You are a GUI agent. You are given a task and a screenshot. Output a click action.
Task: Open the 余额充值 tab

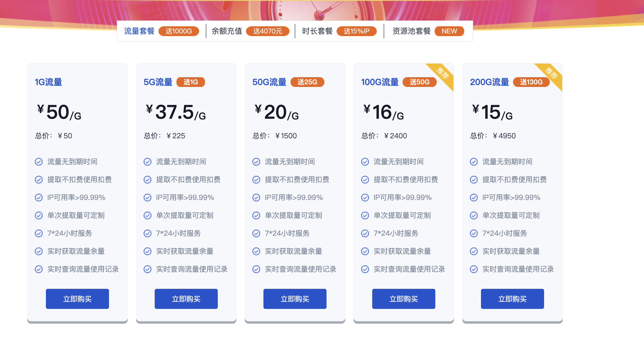(227, 31)
